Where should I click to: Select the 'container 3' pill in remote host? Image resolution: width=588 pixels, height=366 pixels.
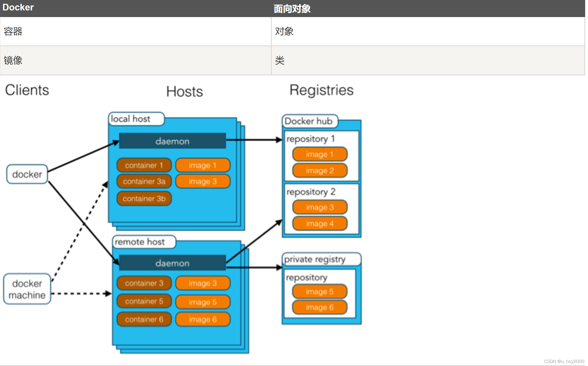[x=144, y=283]
